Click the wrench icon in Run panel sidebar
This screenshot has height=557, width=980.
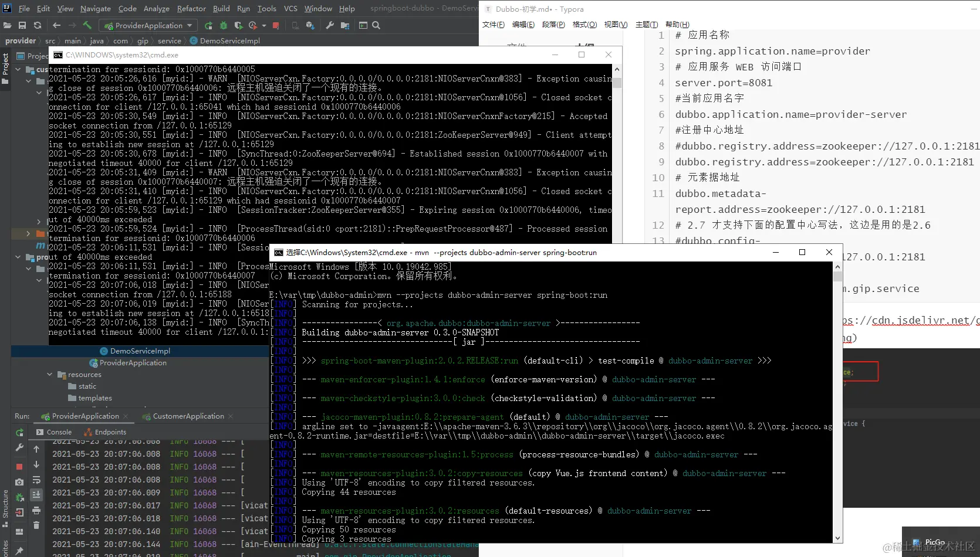19,447
